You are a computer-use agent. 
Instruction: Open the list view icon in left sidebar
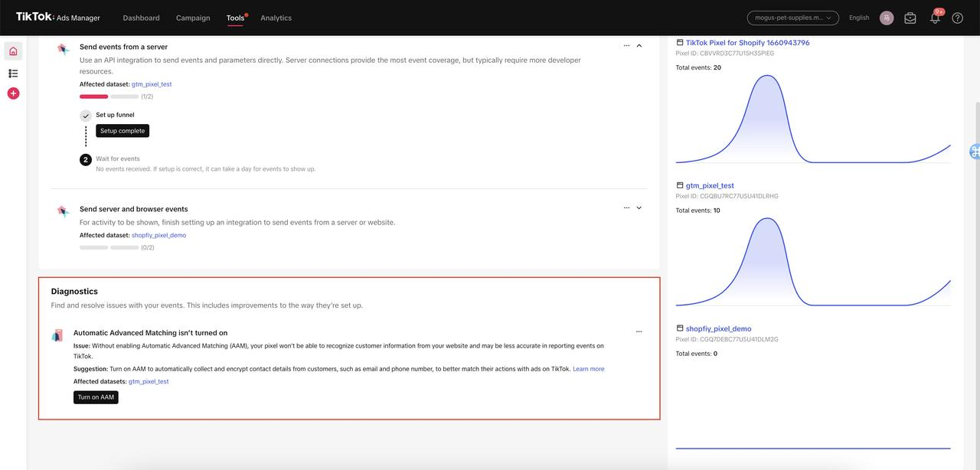(13, 73)
